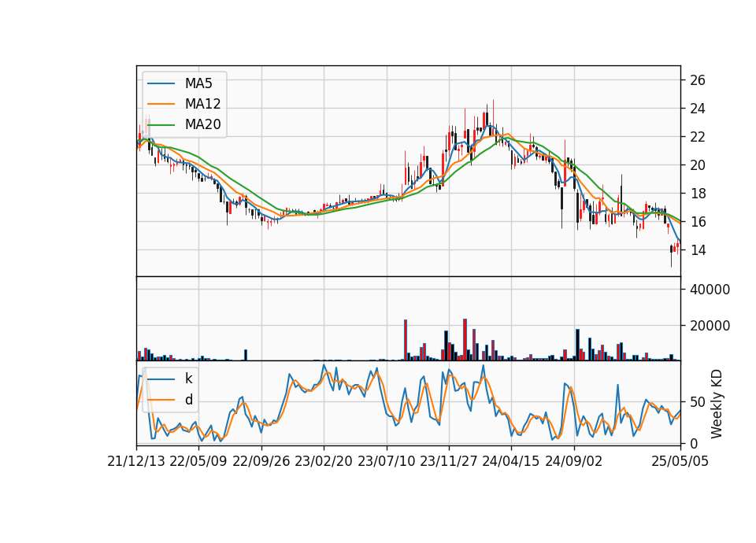
Task: Click the 21/12/13 date tick label
Action: (136, 461)
